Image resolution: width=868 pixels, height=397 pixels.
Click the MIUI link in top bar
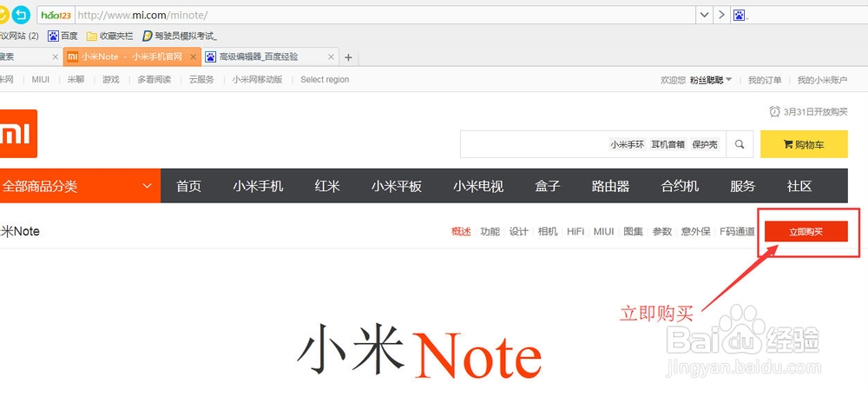[x=41, y=80]
